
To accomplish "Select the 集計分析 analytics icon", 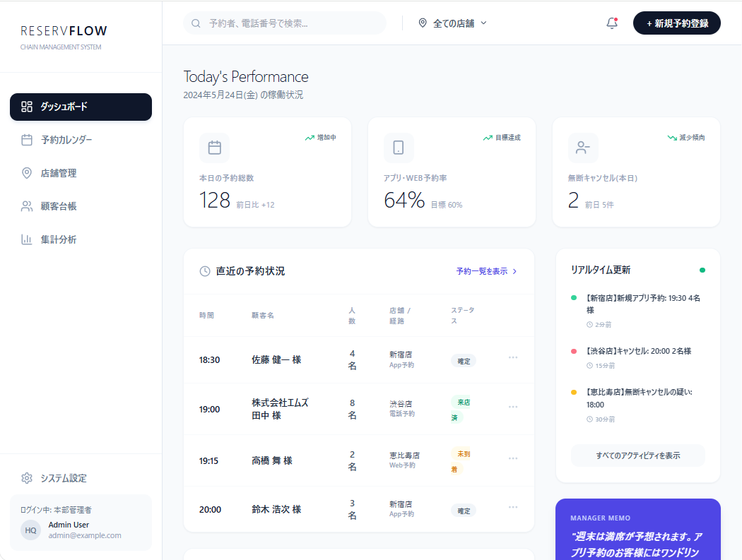I will (27, 239).
